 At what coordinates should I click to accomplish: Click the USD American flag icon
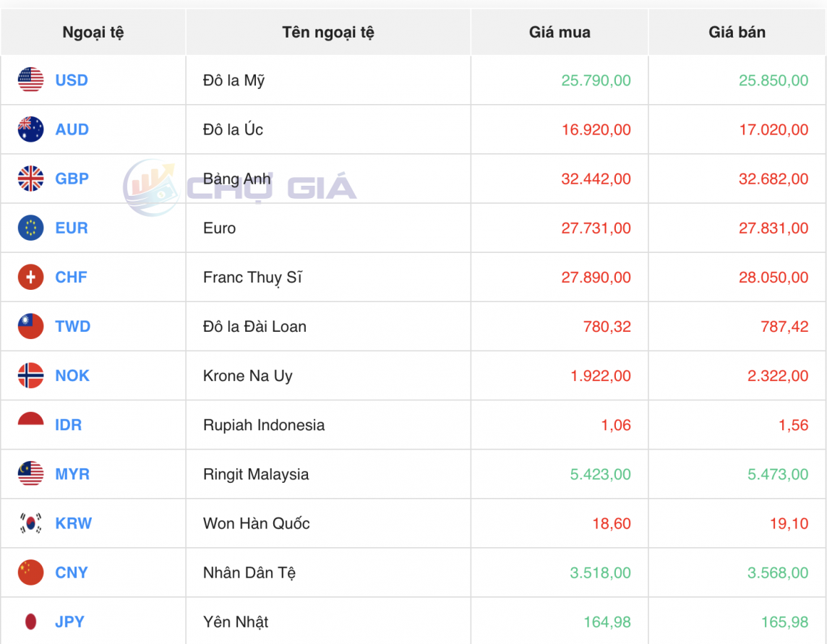click(31, 80)
